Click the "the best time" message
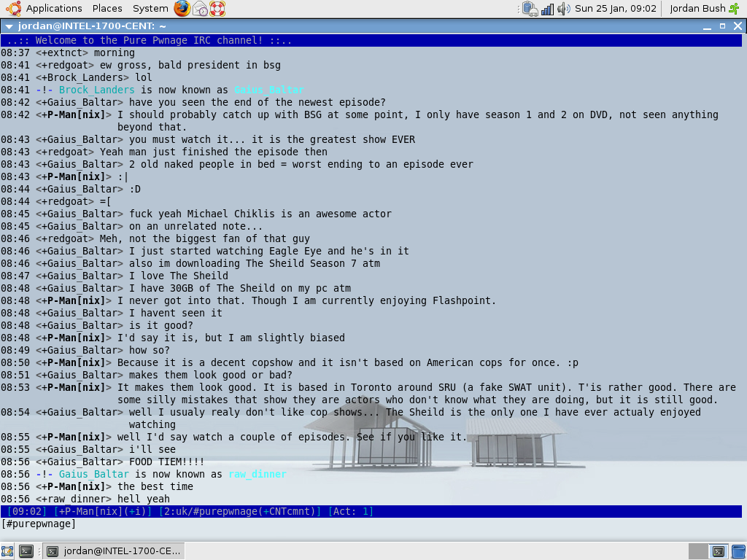The height and width of the screenshot is (560, 747). [155, 486]
